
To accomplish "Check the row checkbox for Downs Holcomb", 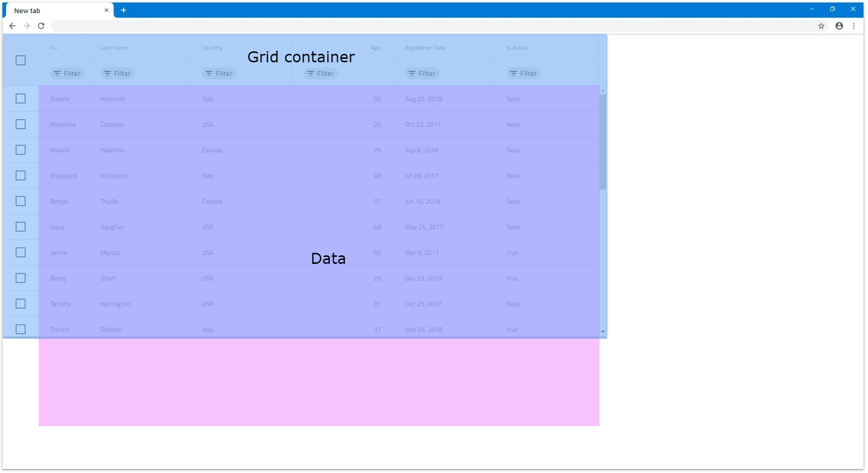I will (x=21, y=99).
